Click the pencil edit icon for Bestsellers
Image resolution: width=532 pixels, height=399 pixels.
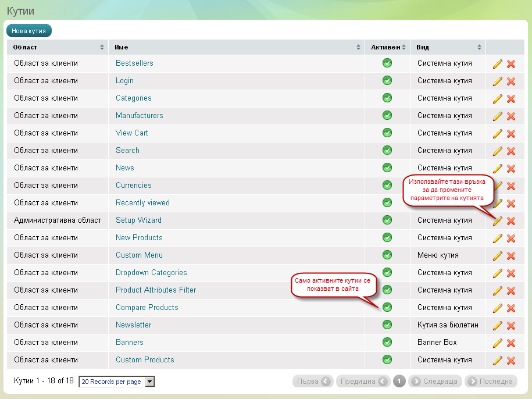[497, 64]
